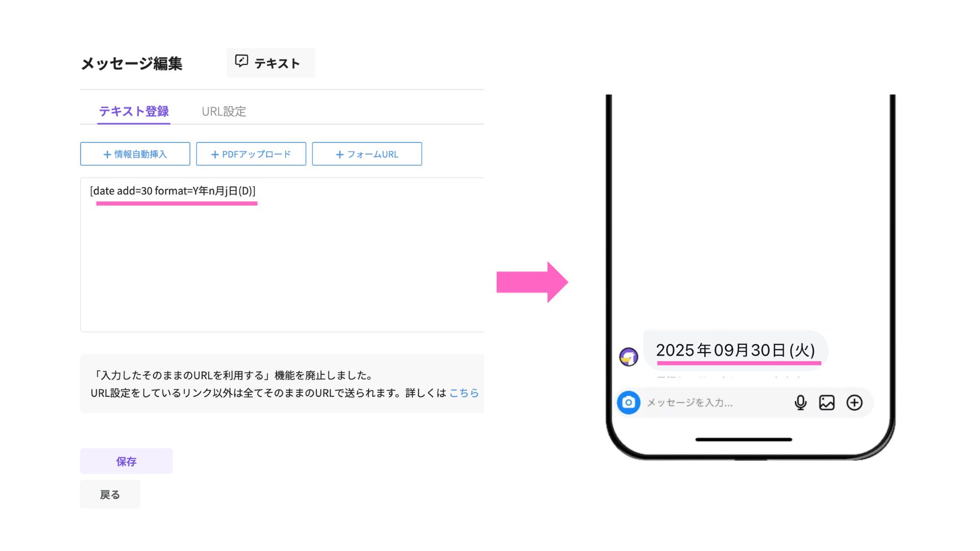
Task: Click the plus icon on PDFアップロード
Action: pyautogui.click(x=215, y=155)
